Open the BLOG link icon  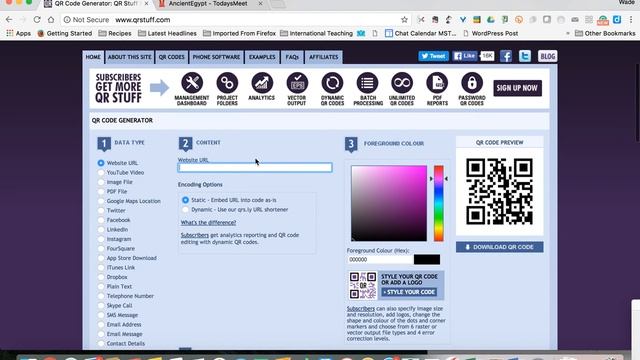click(x=547, y=56)
